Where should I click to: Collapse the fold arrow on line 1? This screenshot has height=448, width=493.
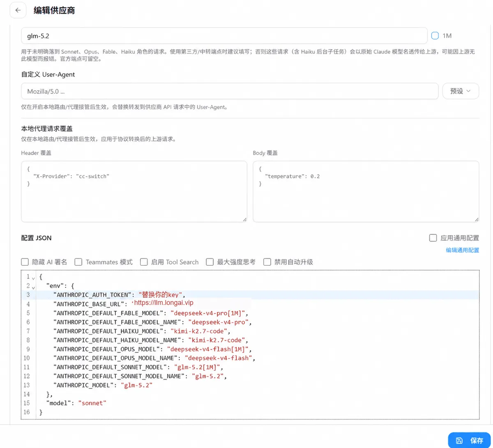pyautogui.click(x=33, y=278)
